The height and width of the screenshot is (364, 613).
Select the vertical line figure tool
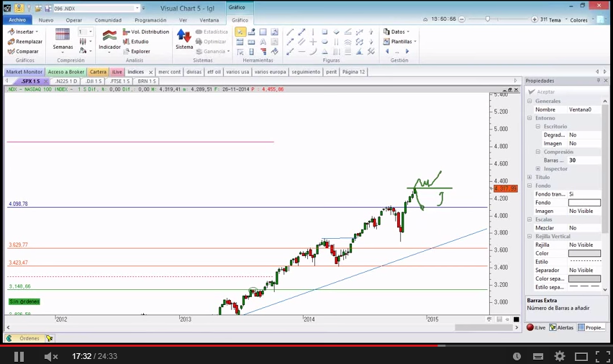(x=313, y=32)
